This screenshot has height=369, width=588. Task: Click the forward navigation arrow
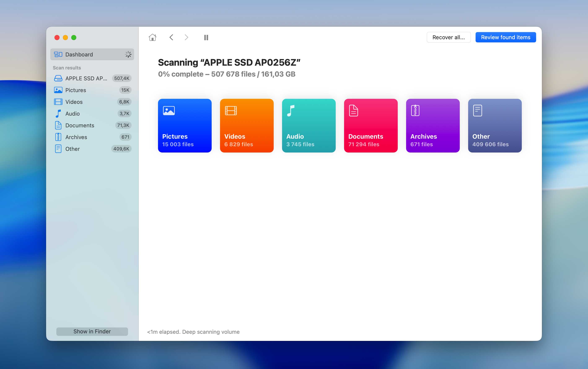[187, 37]
